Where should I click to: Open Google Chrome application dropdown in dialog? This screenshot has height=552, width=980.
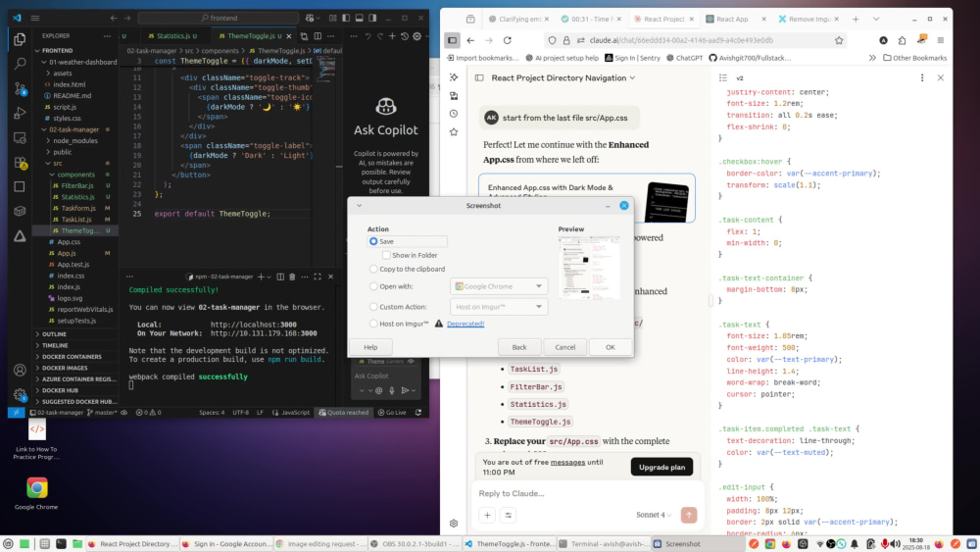pos(498,286)
